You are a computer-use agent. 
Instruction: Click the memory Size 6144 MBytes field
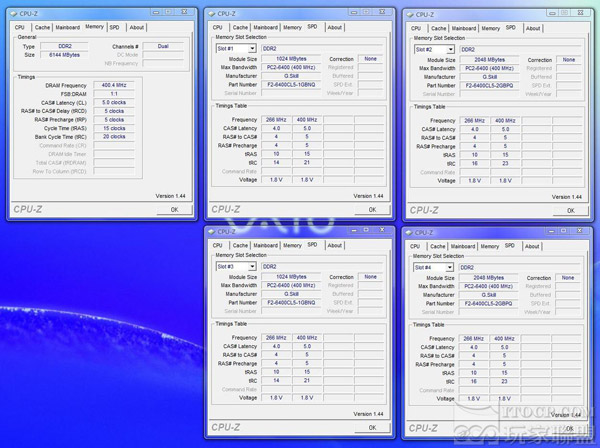click(64, 55)
